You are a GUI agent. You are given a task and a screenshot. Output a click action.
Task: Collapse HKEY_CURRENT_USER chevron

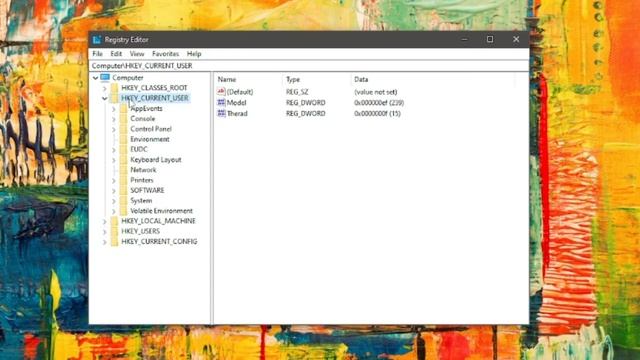point(104,98)
